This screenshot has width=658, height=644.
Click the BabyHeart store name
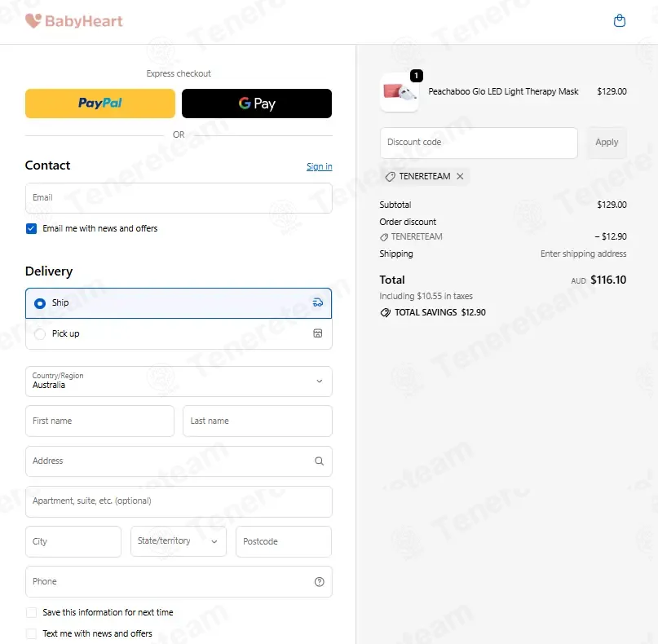point(84,21)
